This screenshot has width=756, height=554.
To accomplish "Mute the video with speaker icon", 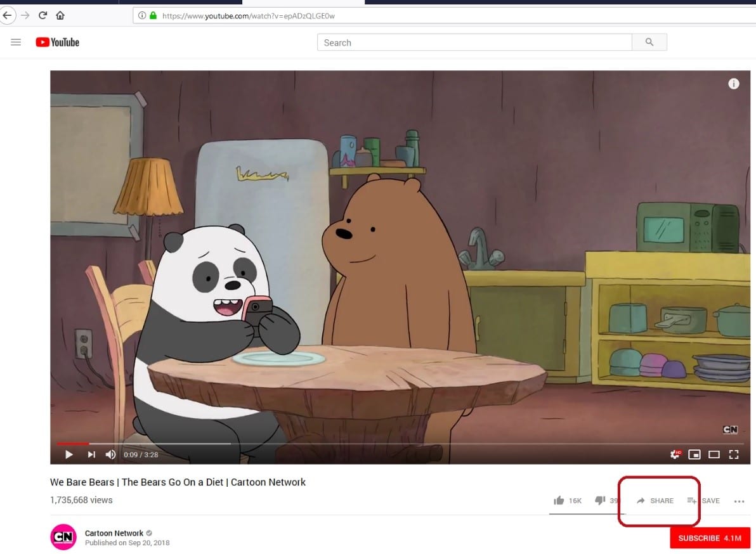I will 110,454.
